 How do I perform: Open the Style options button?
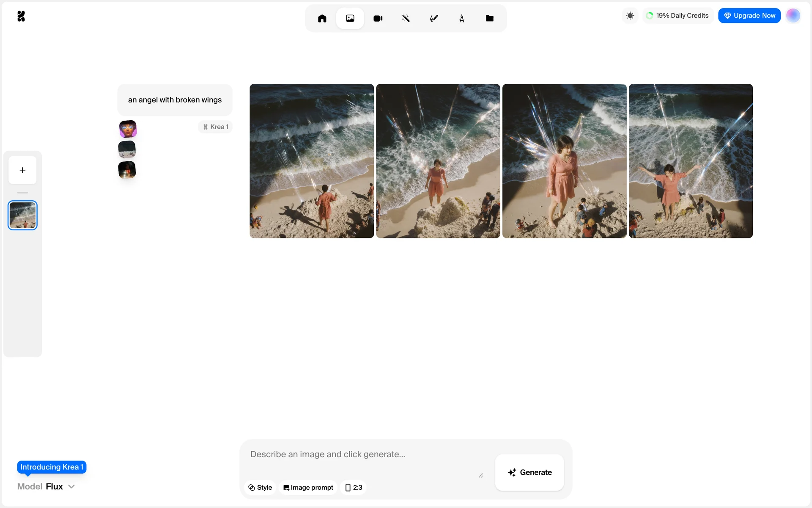pos(260,487)
